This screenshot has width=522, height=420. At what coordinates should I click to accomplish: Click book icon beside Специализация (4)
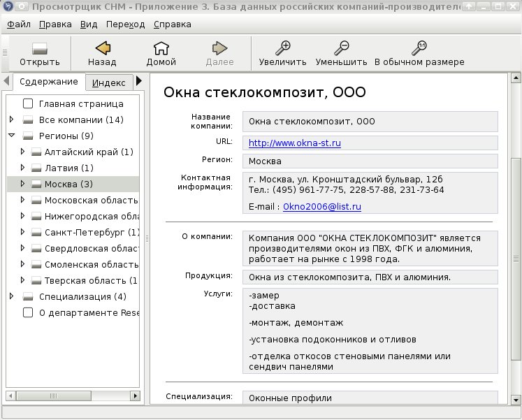pyautogui.click(x=28, y=296)
